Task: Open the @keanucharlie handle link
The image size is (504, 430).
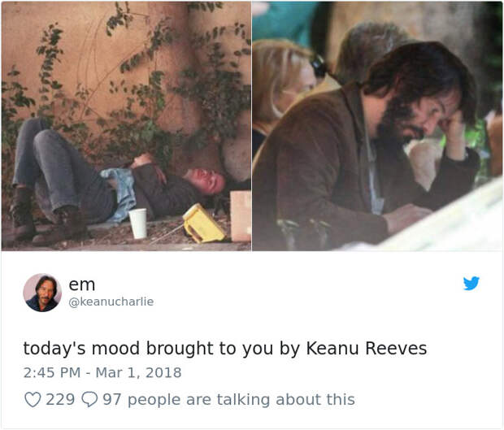Action: coord(111,302)
